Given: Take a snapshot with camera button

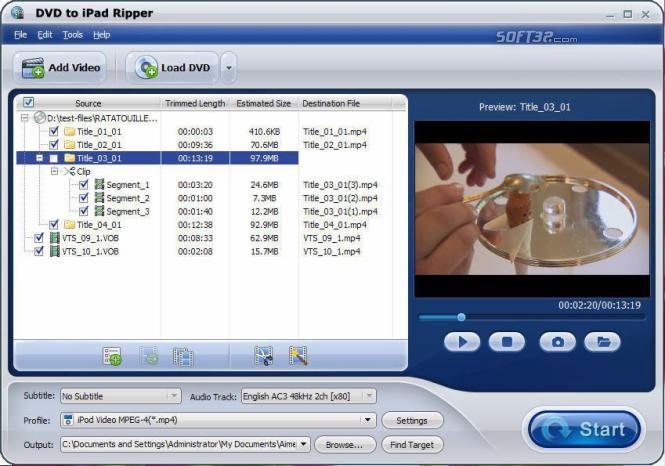Looking at the screenshot, I should [x=558, y=342].
